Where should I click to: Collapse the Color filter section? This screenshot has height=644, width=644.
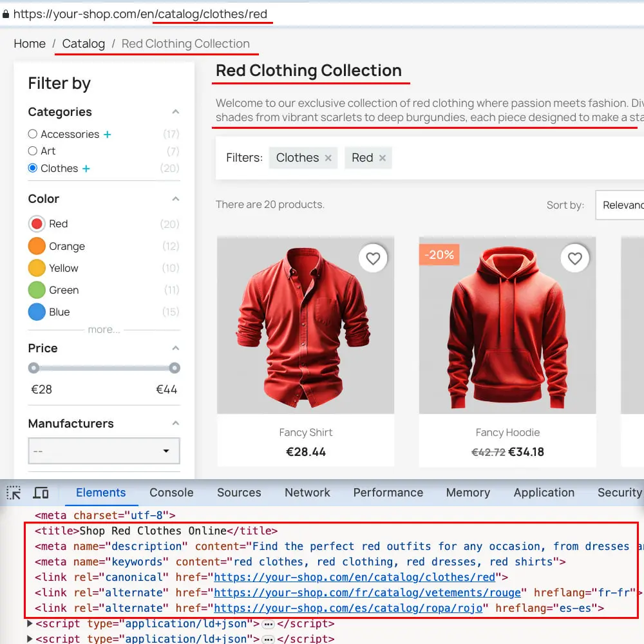tap(175, 198)
